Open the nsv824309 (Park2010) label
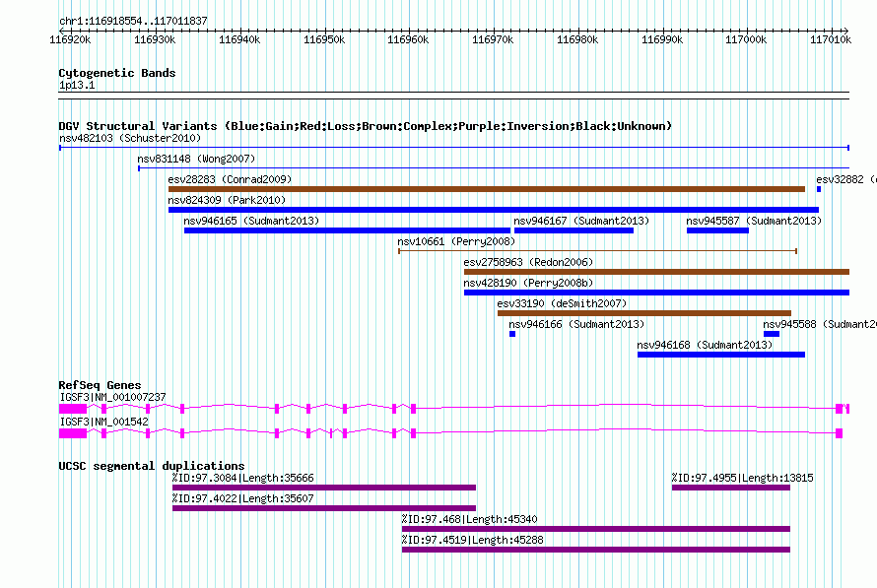Screen dimensions: 877x588 point(227,200)
